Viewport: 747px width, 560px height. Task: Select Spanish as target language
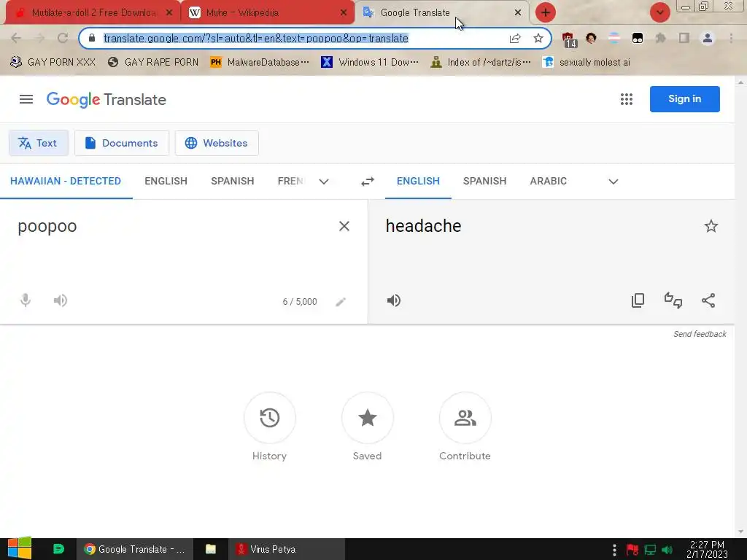tap(484, 181)
